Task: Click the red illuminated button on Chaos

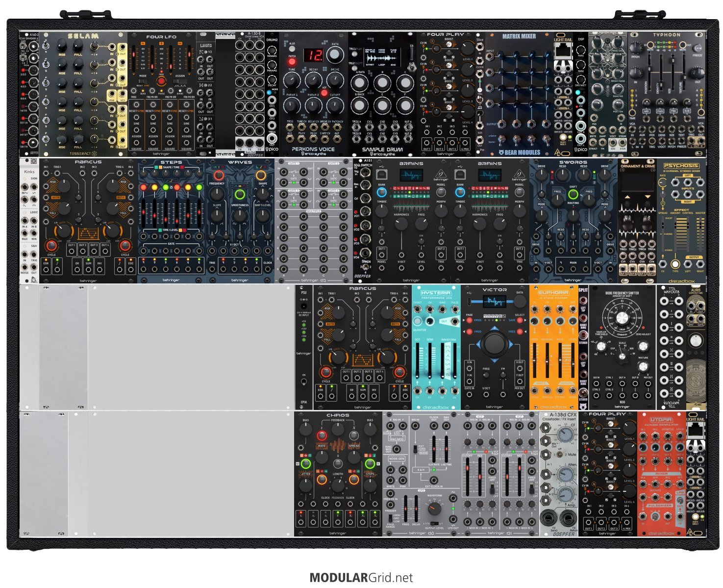Action: (x=322, y=436)
